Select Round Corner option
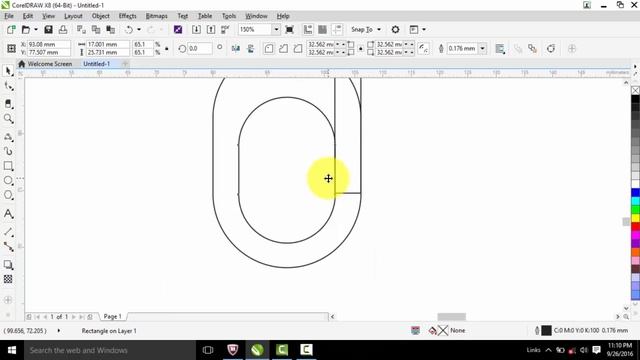This screenshot has width=640, height=360. tap(269, 49)
